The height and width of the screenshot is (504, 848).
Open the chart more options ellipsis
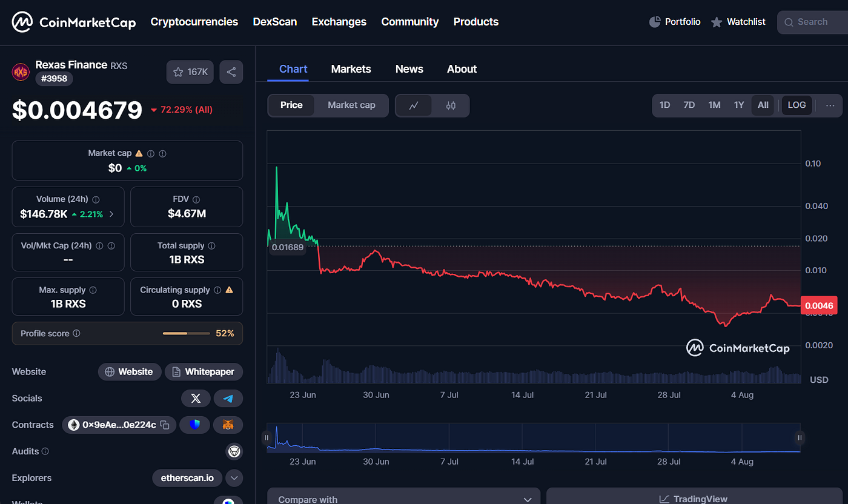point(830,105)
